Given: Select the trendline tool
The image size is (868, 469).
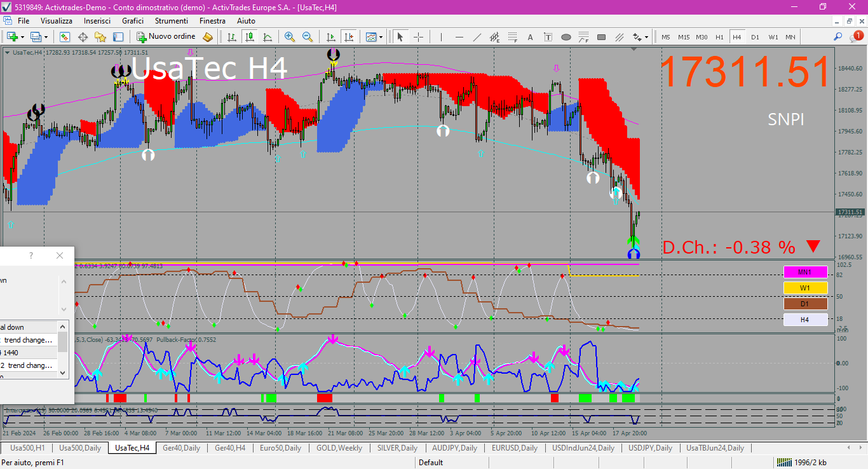Looking at the screenshot, I should 477,37.
